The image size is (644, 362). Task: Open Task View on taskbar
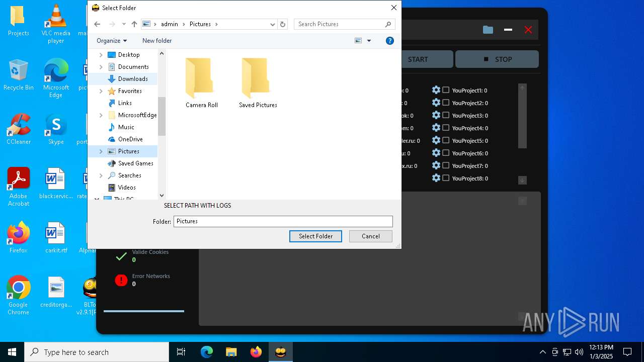point(181,352)
